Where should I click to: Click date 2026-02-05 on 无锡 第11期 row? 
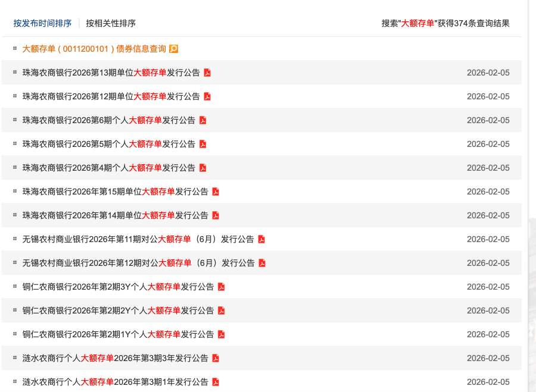[x=488, y=239]
